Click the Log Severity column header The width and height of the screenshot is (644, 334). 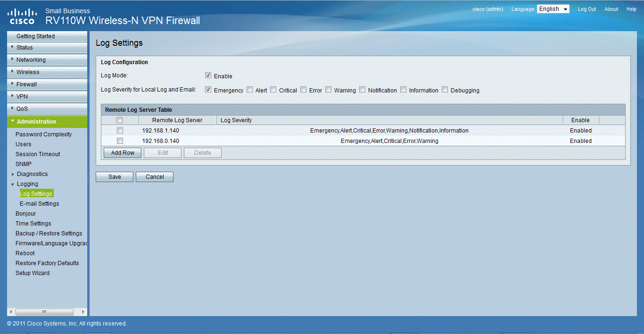pyautogui.click(x=389, y=120)
